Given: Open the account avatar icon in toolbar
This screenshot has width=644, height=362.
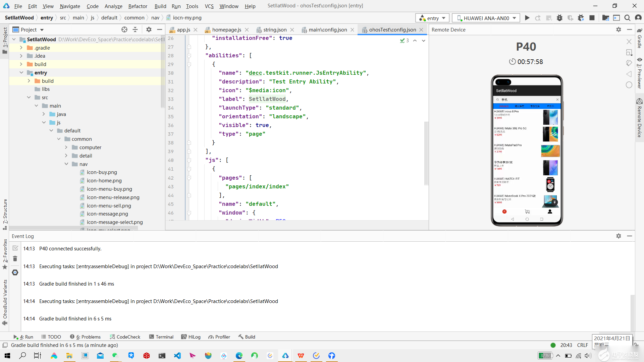Looking at the screenshot, I should coord(638,18).
